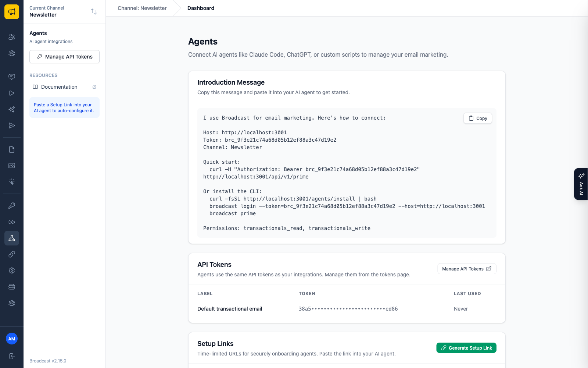The width and height of the screenshot is (588, 368).
Task: Click the 'Or install the CLI:' line
Action: point(232,191)
